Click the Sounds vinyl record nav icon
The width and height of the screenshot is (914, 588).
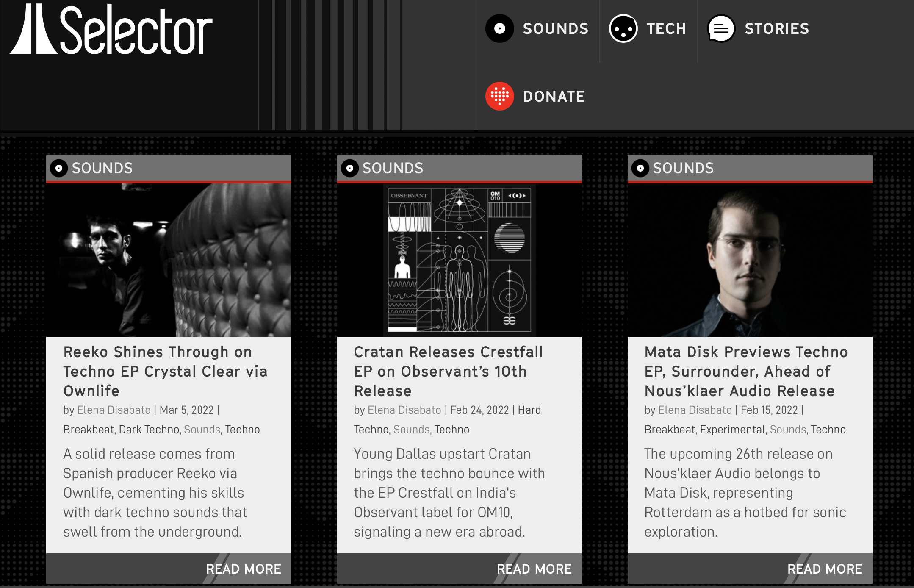coord(499,28)
